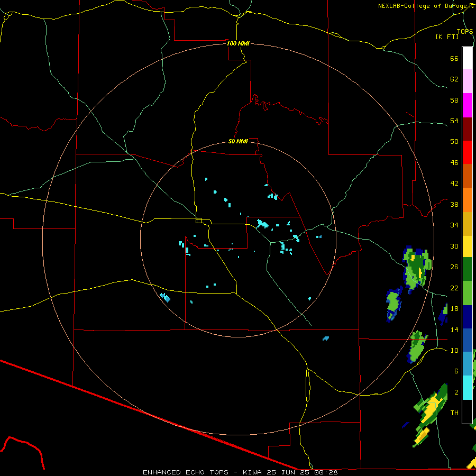Click the 18 legend value
This screenshot has width=476, height=476.
click(x=454, y=309)
